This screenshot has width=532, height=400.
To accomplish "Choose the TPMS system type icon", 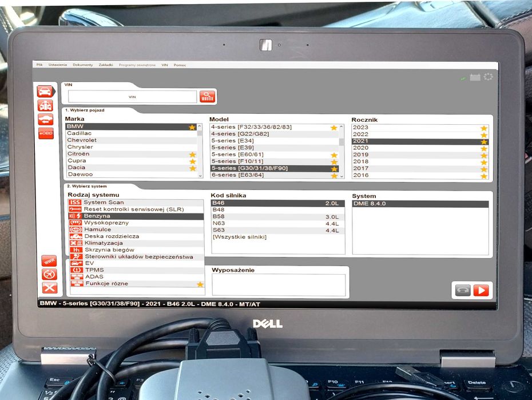I will [76, 270].
